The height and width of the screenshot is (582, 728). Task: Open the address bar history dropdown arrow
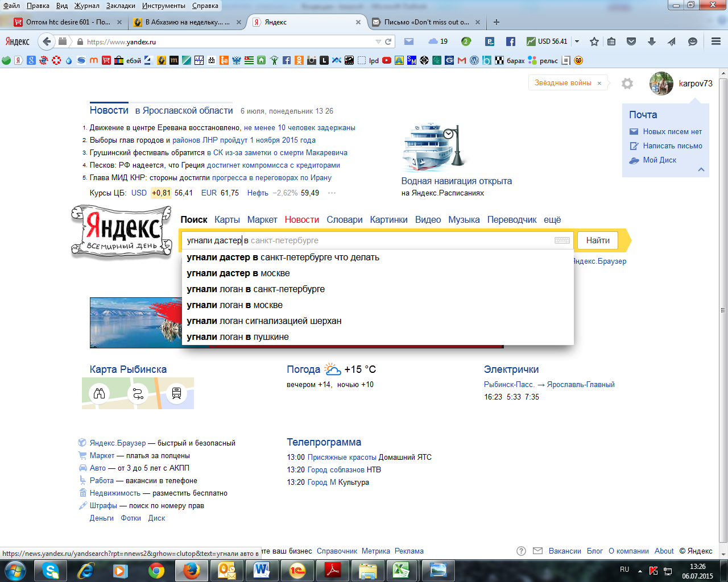tap(378, 41)
